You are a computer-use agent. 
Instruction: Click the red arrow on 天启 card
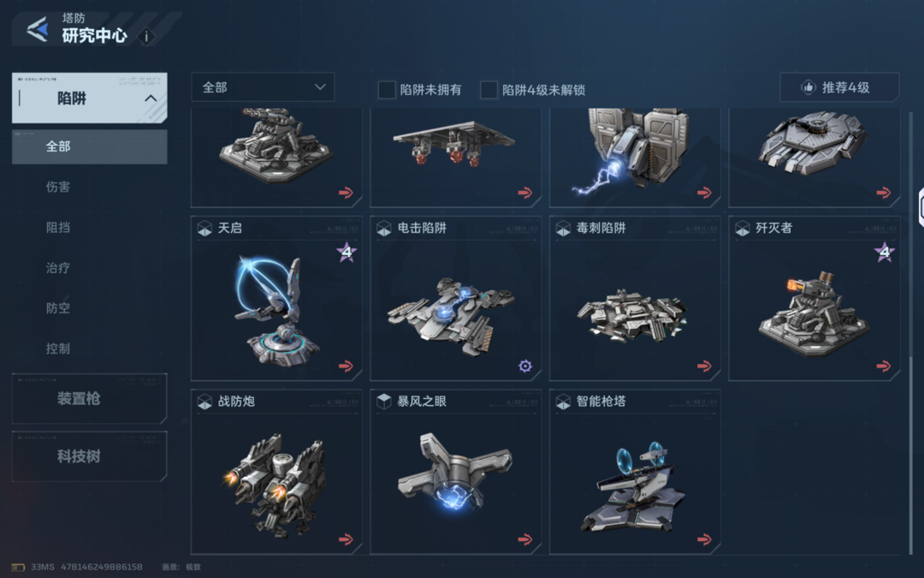point(346,366)
